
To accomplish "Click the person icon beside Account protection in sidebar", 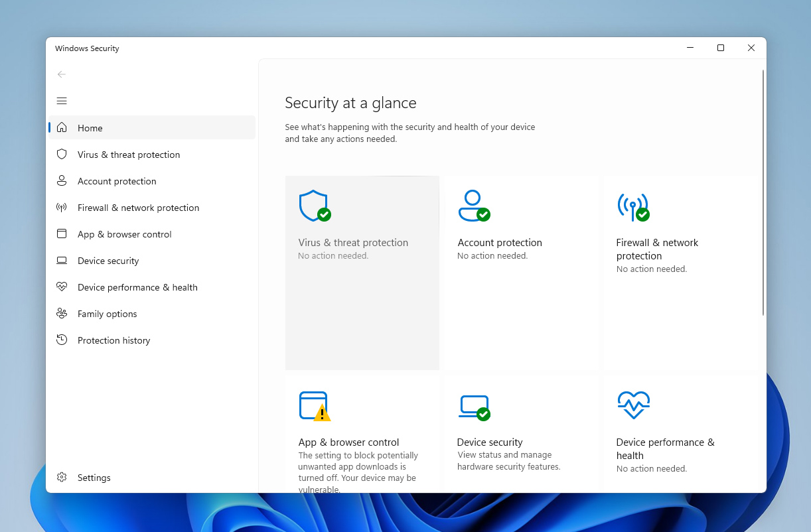I will click(x=62, y=180).
